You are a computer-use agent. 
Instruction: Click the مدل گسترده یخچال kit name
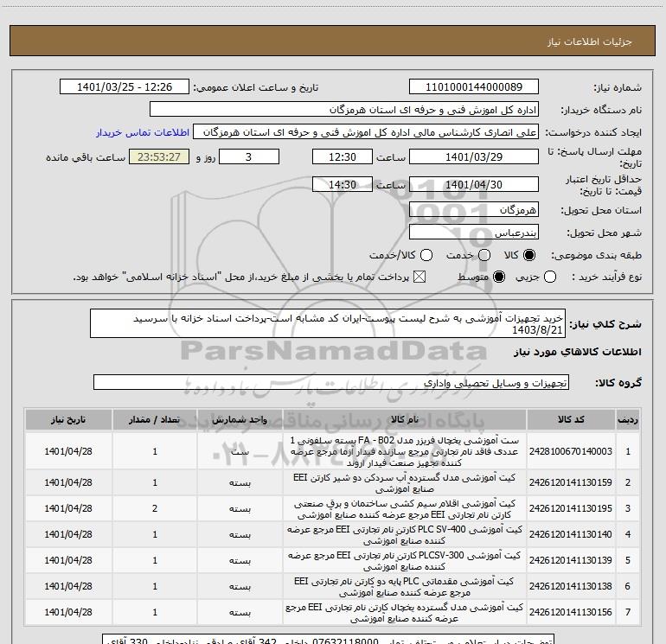[x=405, y=613]
